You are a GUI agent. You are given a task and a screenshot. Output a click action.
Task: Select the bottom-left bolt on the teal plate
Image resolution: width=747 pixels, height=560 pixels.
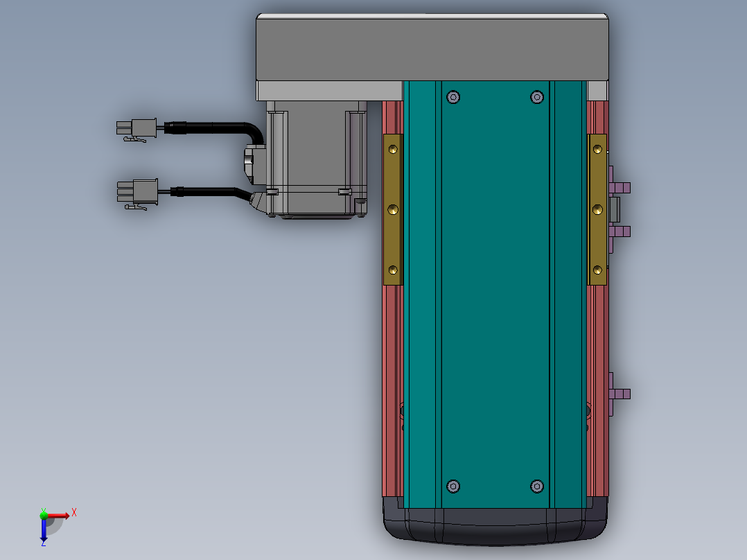pos(453,486)
